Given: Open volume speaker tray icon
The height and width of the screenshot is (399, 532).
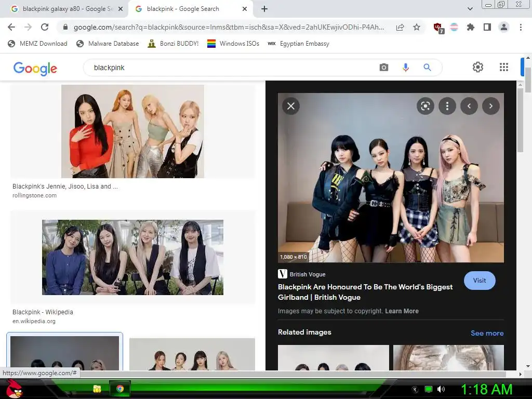Looking at the screenshot, I should (x=441, y=389).
